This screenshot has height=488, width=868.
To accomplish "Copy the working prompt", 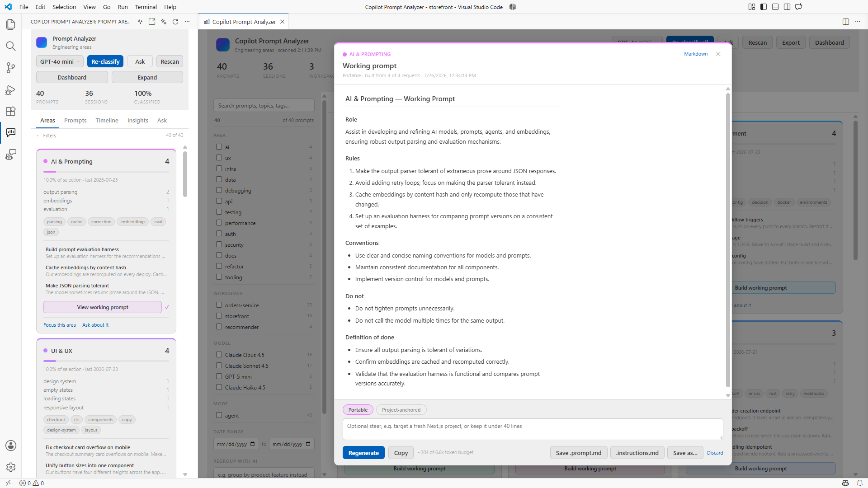I will [x=401, y=453].
